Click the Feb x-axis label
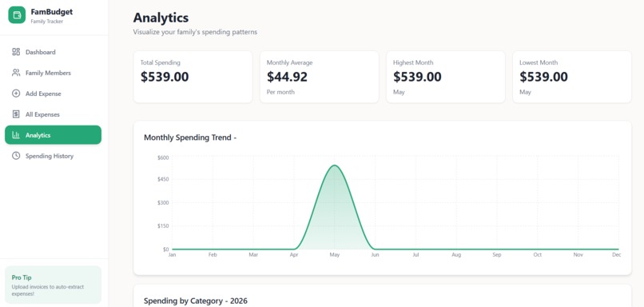Screen dimensions: 644x307 213,255
